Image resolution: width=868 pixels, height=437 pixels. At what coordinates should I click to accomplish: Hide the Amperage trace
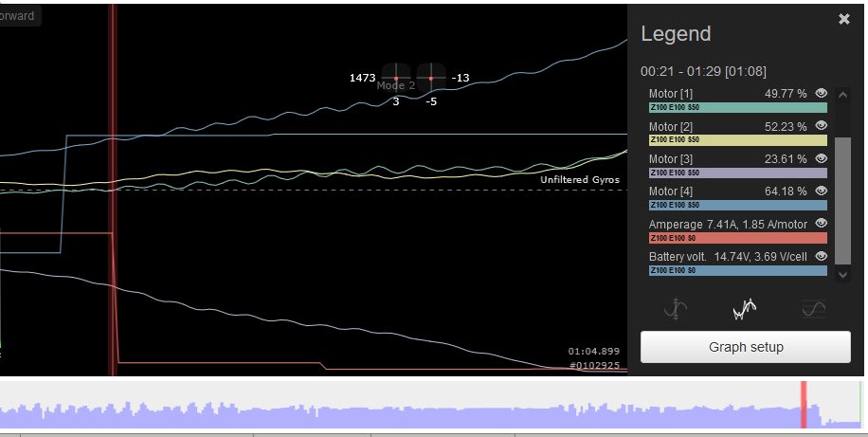click(x=822, y=224)
